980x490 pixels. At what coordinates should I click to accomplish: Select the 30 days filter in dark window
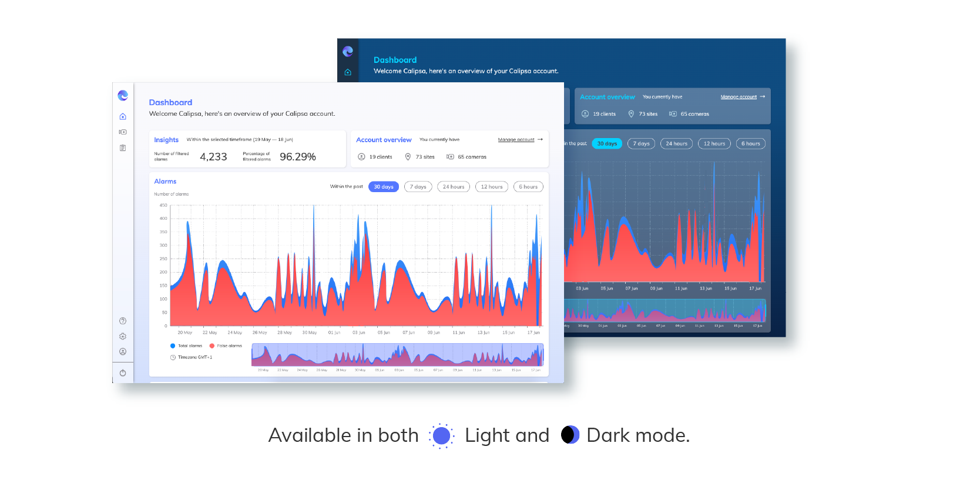[607, 143]
